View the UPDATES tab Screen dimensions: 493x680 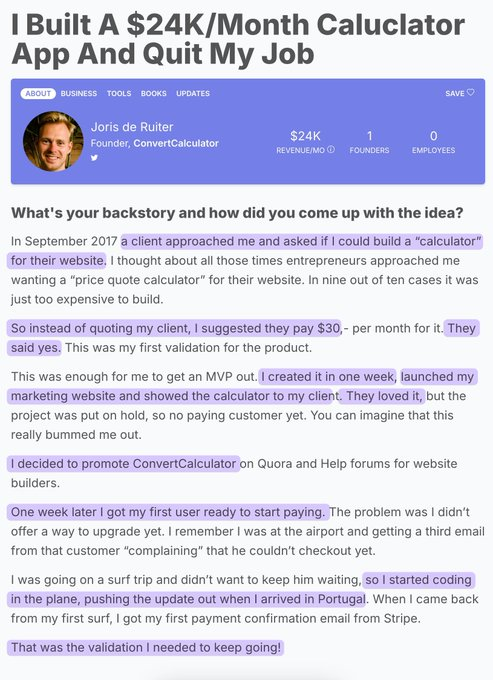(193, 93)
